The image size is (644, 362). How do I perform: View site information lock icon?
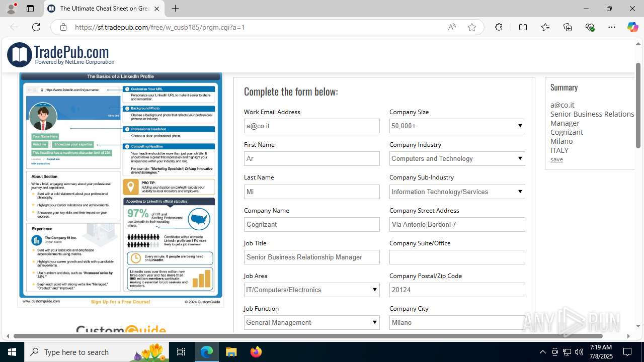point(63,27)
